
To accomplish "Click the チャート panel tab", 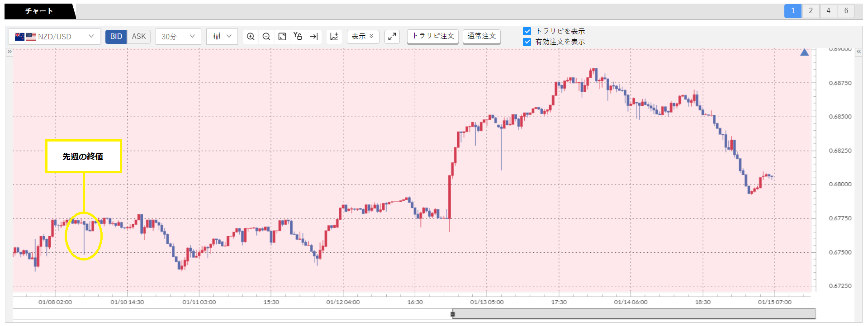I will pyautogui.click(x=39, y=11).
